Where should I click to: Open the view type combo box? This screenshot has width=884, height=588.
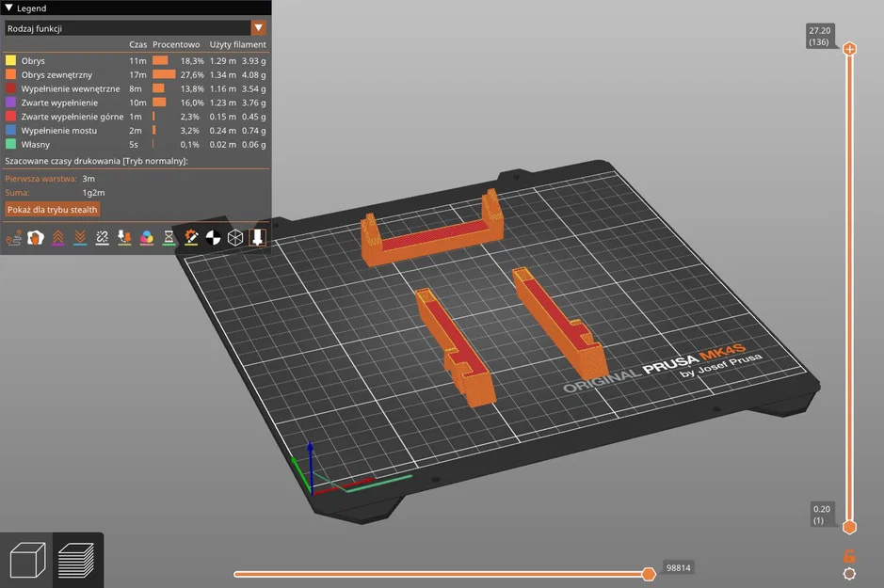(132, 27)
